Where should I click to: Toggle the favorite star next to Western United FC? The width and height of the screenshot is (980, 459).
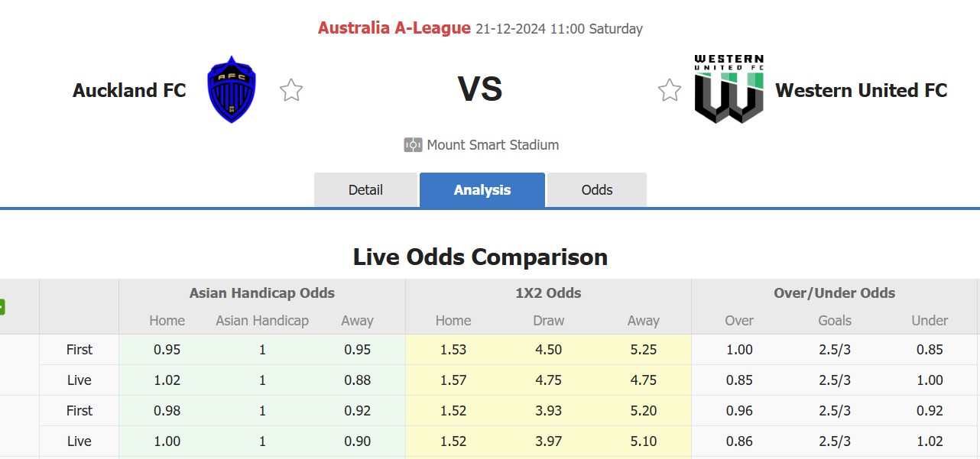tap(670, 89)
